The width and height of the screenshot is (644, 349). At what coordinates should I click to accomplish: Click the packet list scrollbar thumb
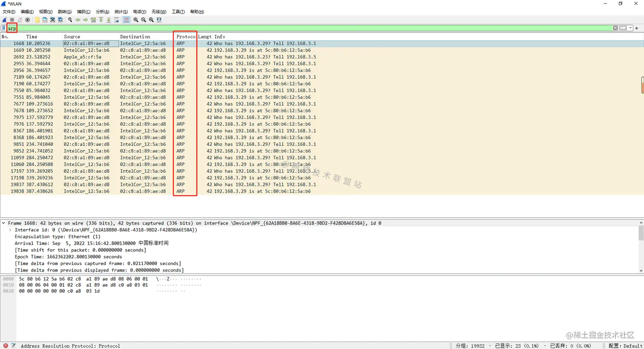coord(642,85)
